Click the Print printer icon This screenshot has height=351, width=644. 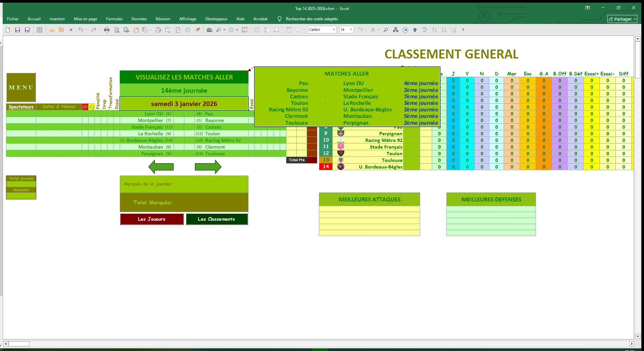107,30
